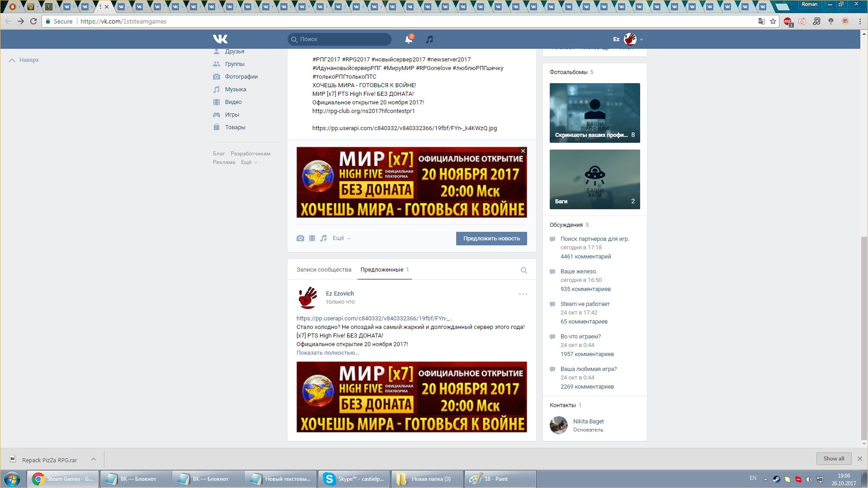
Task: Attach photo via camera icon
Action: coord(300,238)
